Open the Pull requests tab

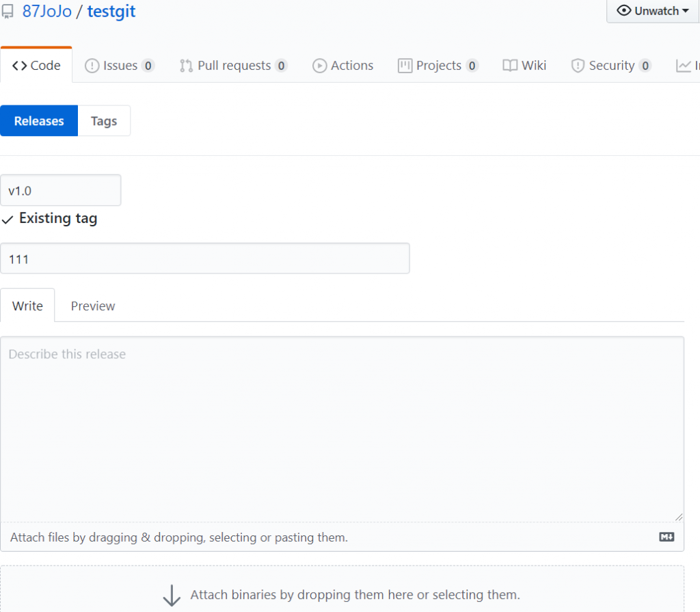point(233,65)
